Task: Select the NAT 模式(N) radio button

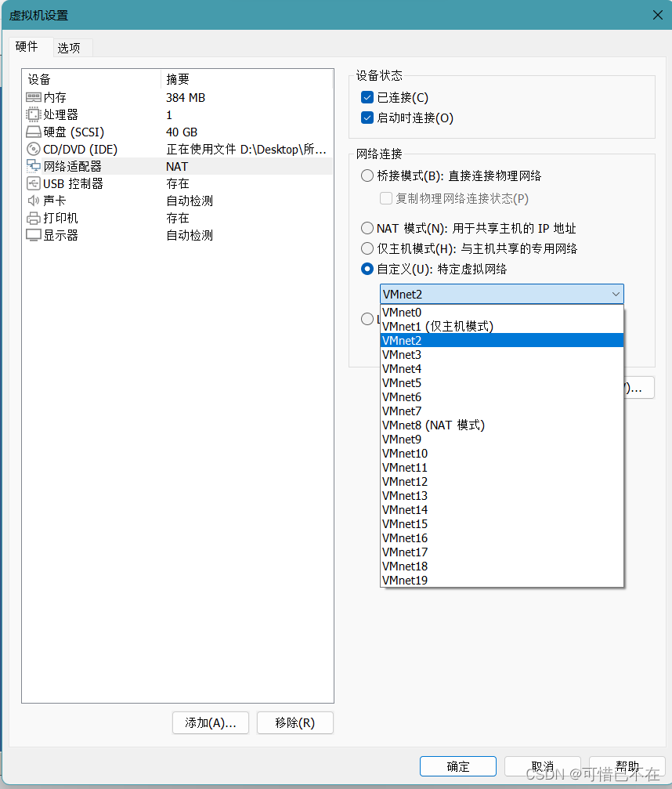Action: click(x=367, y=227)
